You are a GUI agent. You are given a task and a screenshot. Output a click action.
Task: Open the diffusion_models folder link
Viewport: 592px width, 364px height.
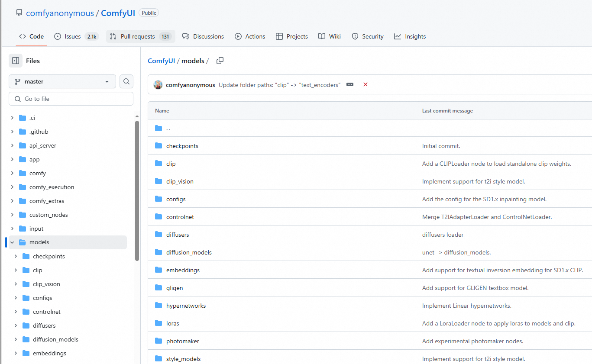(x=189, y=252)
